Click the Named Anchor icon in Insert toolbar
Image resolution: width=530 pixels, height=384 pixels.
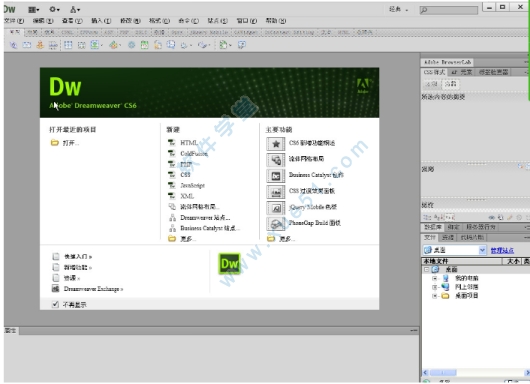[x=40, y=45]
